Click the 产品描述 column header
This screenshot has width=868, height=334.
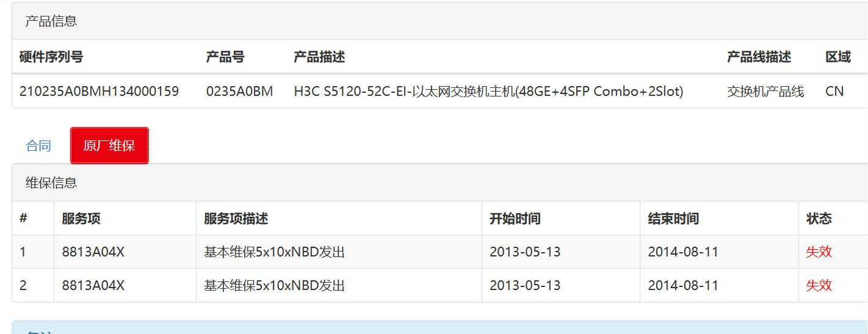(x=319, y=57)
